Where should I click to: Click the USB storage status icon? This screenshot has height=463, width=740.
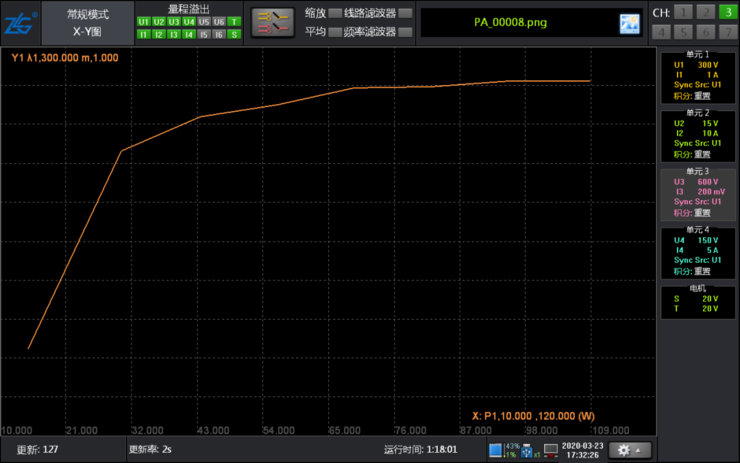[x=527, y=451]
